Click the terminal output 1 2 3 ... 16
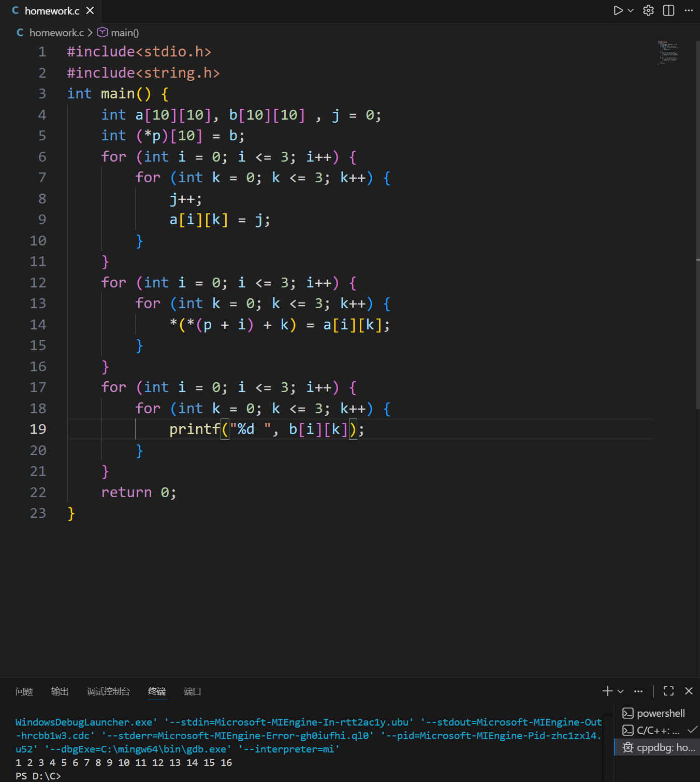The image size is (700, 782). pos(124,763)
